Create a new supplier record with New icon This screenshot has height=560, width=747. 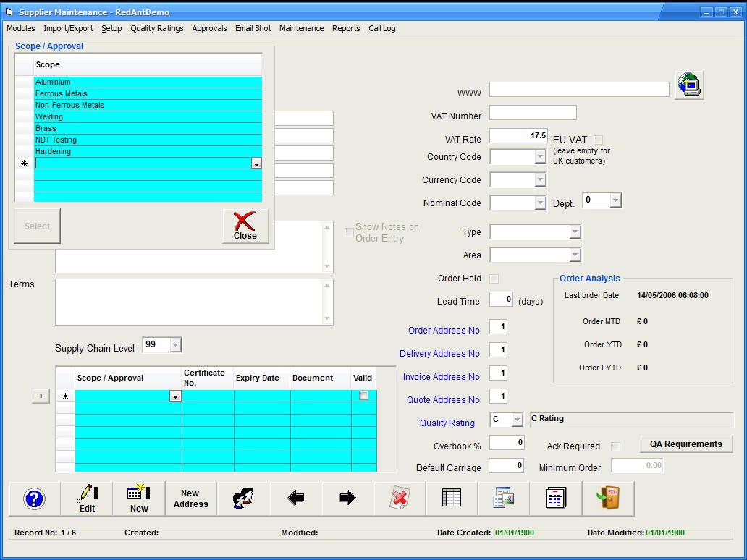(139, 499)
